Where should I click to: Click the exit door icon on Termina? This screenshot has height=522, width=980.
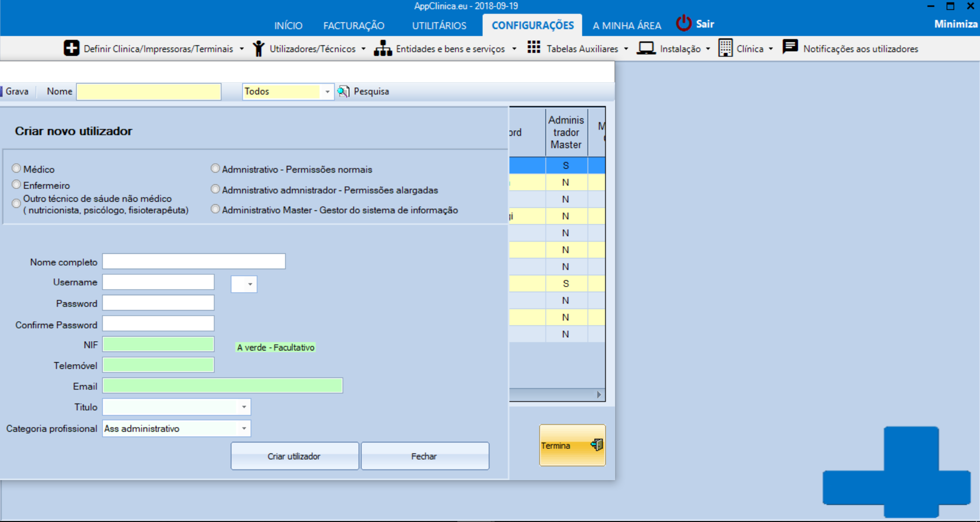click(597, 445)
